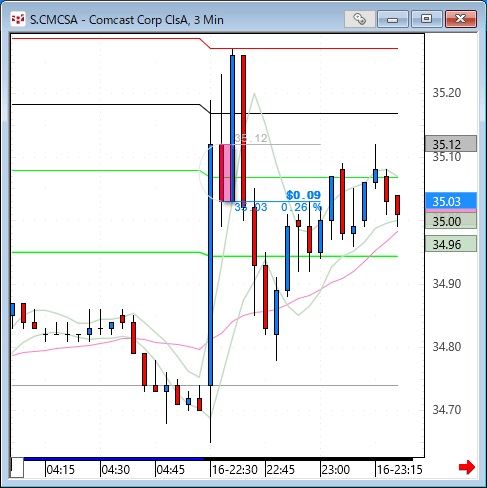Click the small box left of the time axis

[17, 468]
